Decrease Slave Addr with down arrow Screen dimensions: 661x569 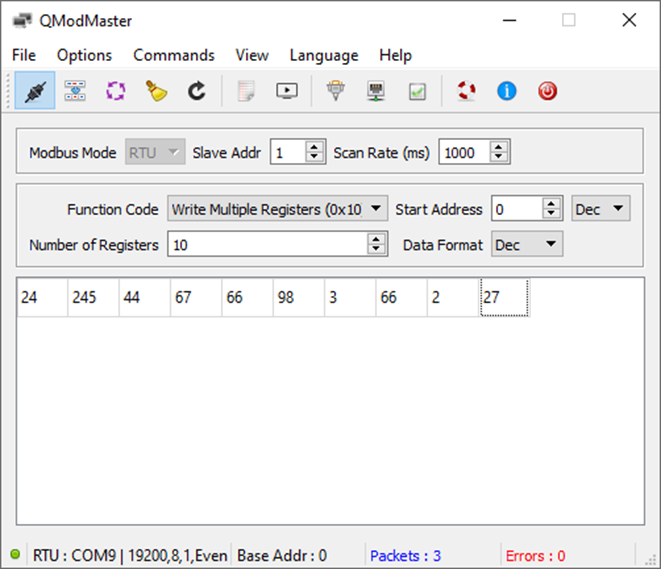click(x=314, y=157)
